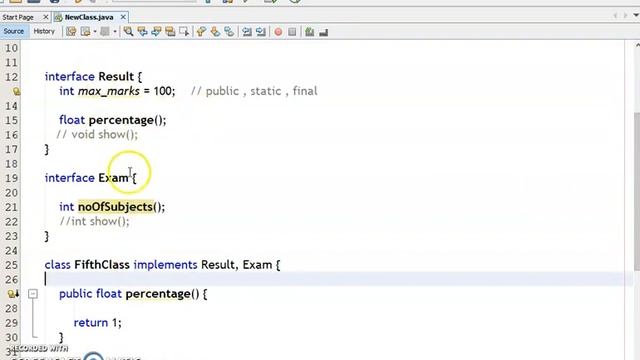The height and width of the screenshot is (360, 640).
Task: Click the lightbulb hint icon beside max_marks line
Action: (x=16, y=91)
